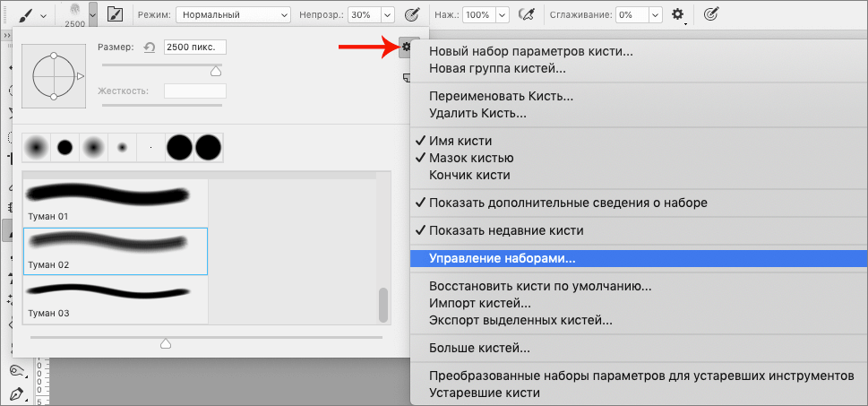The height and width of the screenshot is (406, 868).
Task: Select second recent hard round brush thumbnail
Action: coord(64,147)
